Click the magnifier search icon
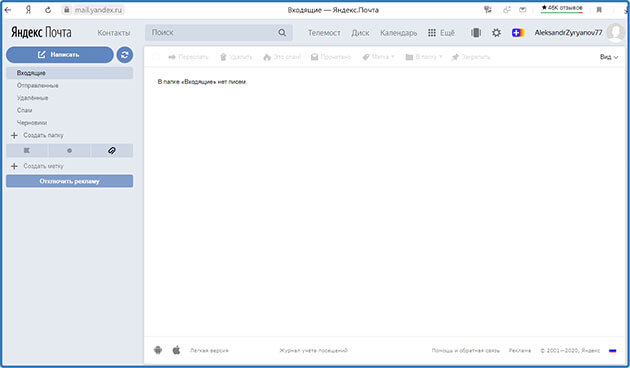630x368 pixels. [282, 33]
